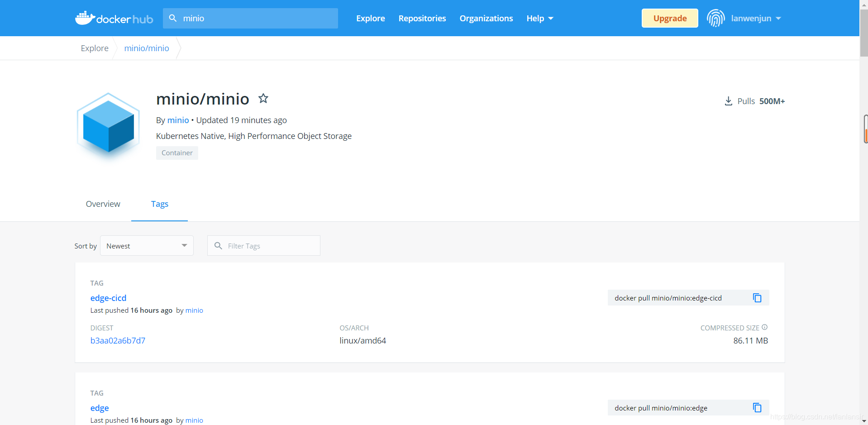The width and height of the screenshot is (868, 425).
Task: Click the Kubernetes Native description text
Action: tap(254, 136)
